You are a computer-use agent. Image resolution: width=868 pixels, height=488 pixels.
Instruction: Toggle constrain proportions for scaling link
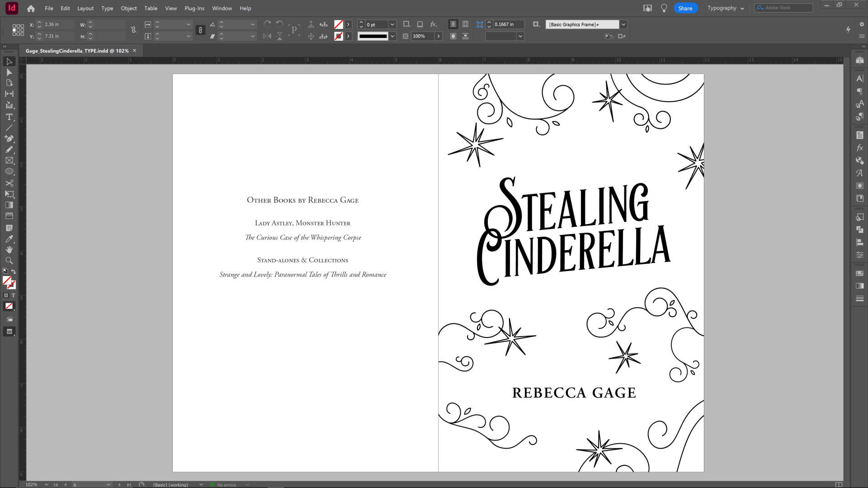(200, 30)
